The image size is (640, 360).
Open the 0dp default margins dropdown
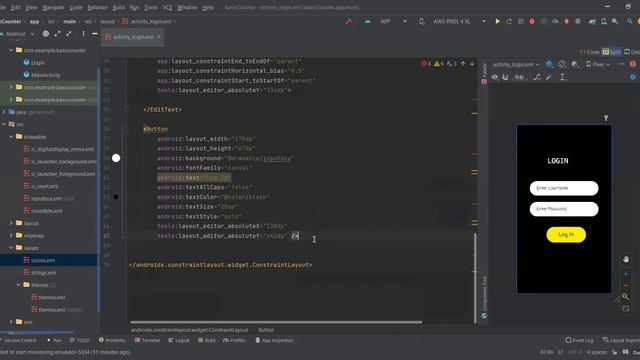(x=520, y=77)
